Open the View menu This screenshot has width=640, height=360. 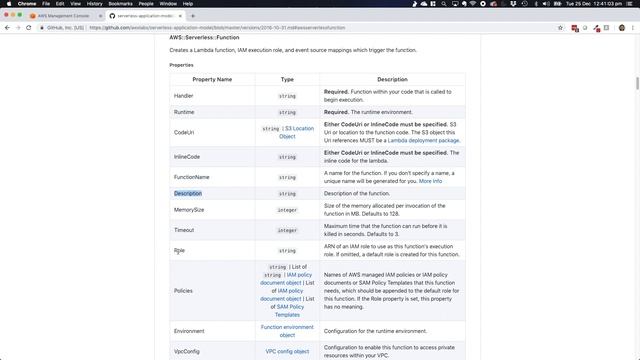pos(76,4)
